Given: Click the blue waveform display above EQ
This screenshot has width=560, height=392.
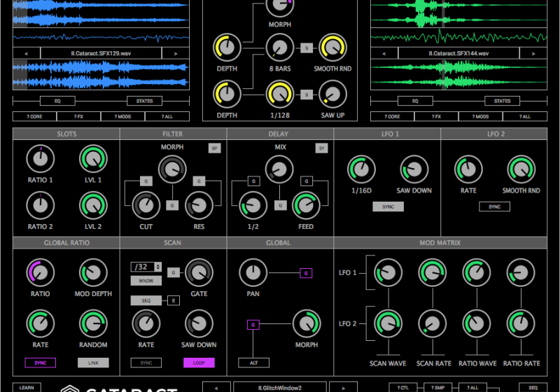Looking at the screenshot, I should 101,74.
